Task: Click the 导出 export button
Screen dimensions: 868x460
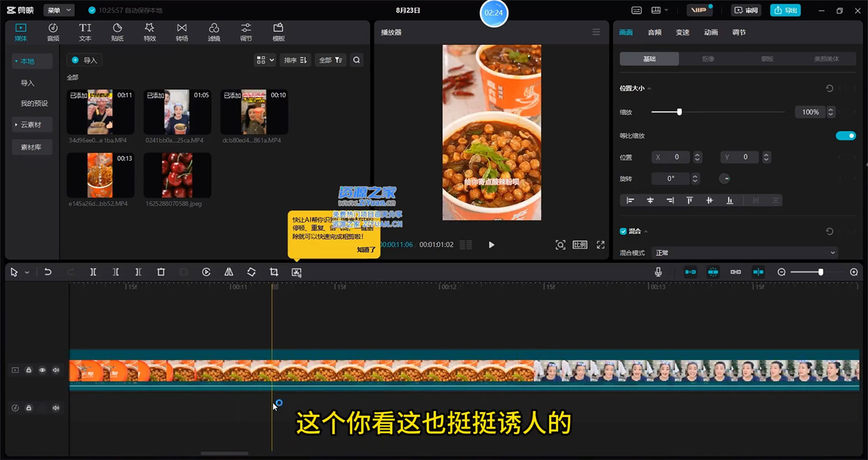Action: pyautogui.click(x=785, y=10)
